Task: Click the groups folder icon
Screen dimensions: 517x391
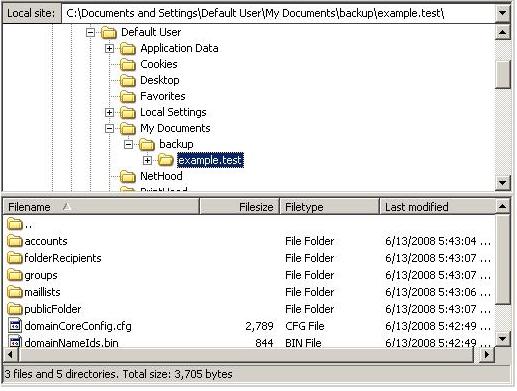Action: [x=15, y=275]
